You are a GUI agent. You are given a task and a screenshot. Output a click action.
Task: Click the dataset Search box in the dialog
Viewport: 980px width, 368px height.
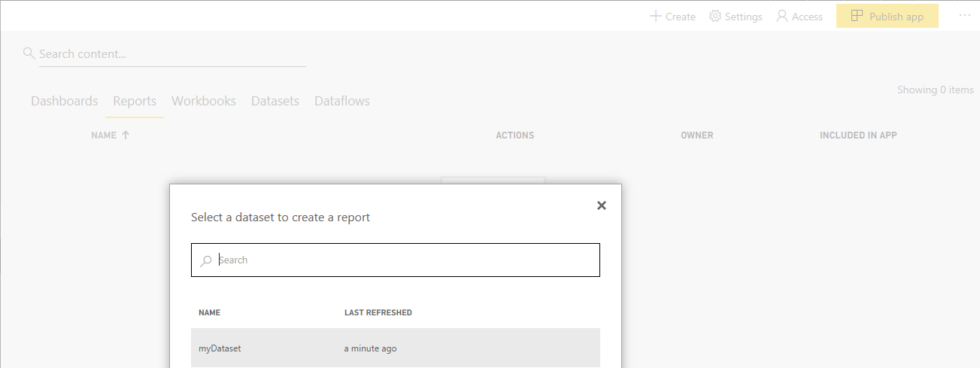(406, 260)
